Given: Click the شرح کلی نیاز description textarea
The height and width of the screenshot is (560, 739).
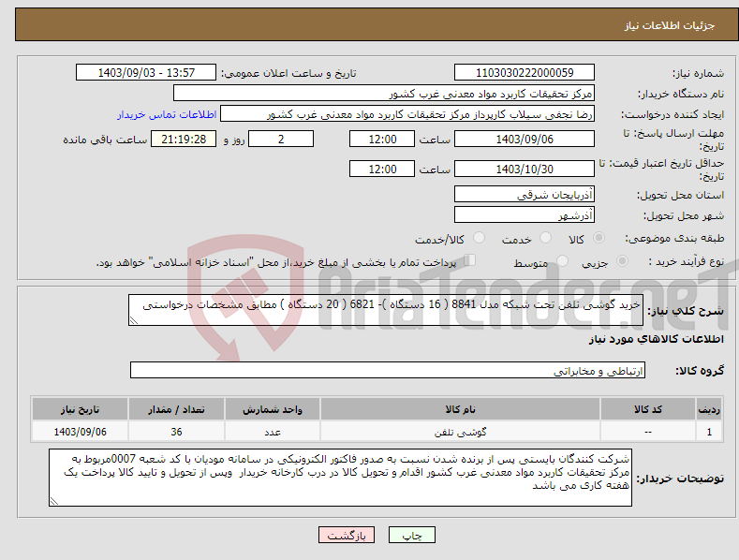Looking at the screenshot, I should tap(386, 310).
